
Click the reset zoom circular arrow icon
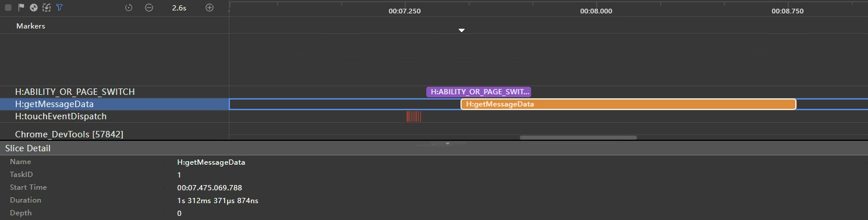[129, 8]
